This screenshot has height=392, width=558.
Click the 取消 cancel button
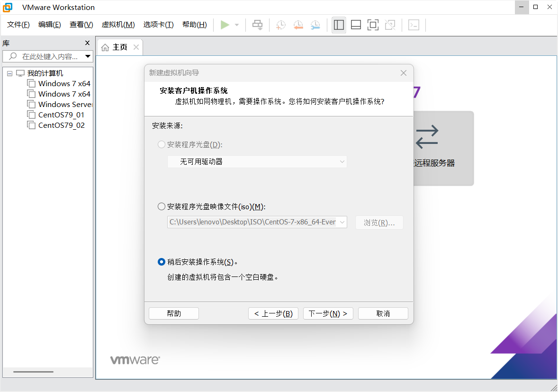pyautogui.click(x=383, y=313)
